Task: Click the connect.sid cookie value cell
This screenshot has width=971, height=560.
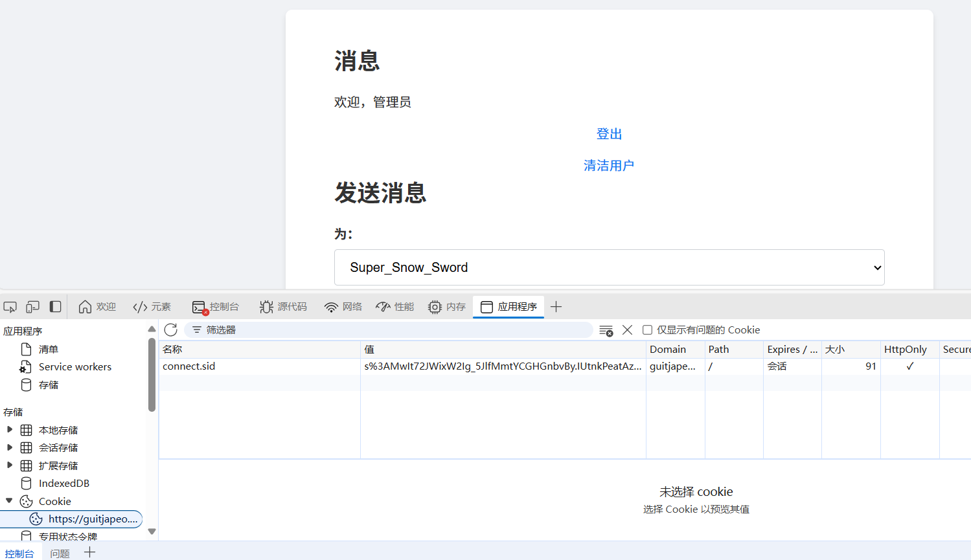Action: coord(503,366)
